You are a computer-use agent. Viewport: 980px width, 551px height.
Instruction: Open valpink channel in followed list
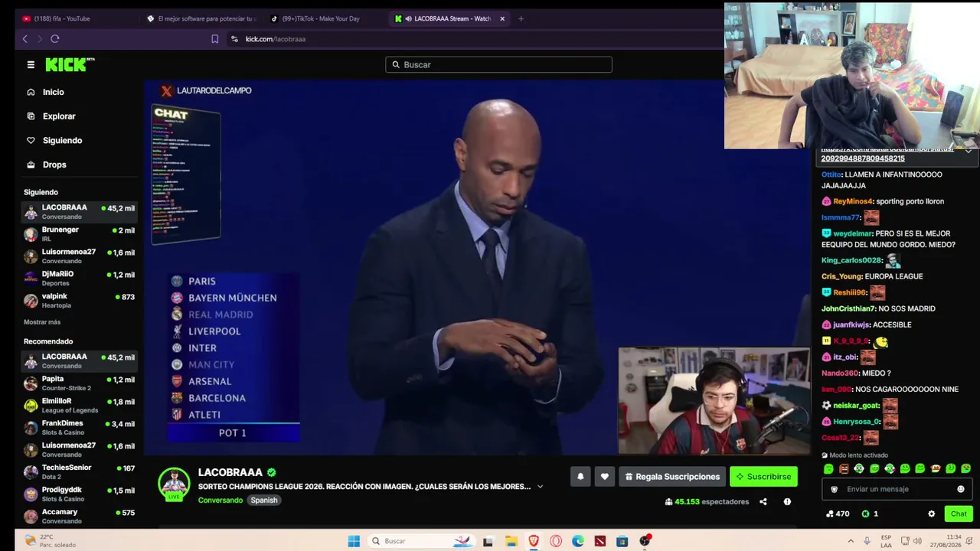pyautogui.click(x=80, y=301)
